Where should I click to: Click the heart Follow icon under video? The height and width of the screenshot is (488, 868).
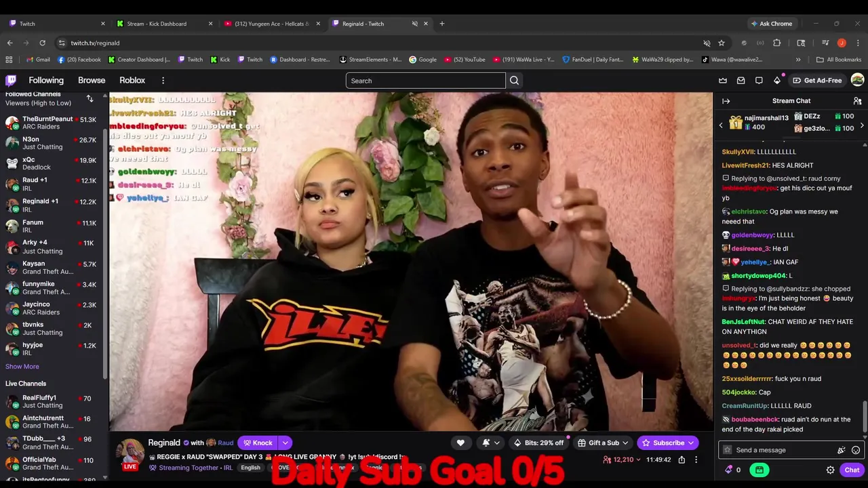click(x=460, y=443)
